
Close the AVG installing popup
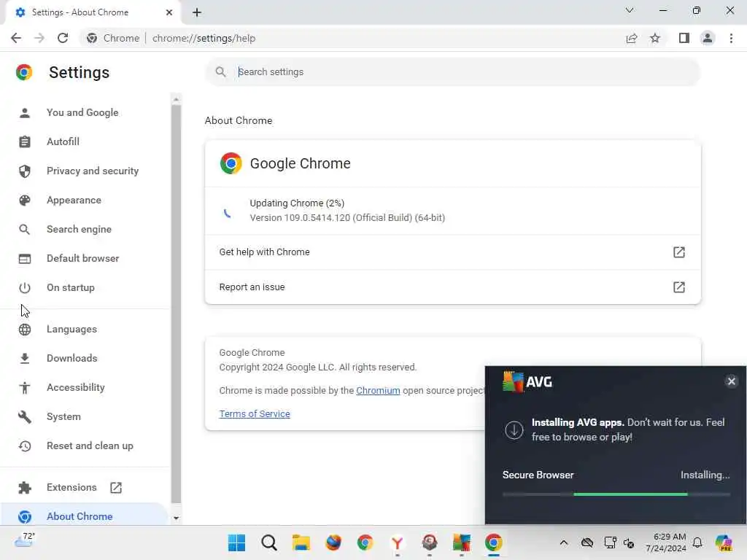point(731,381)
